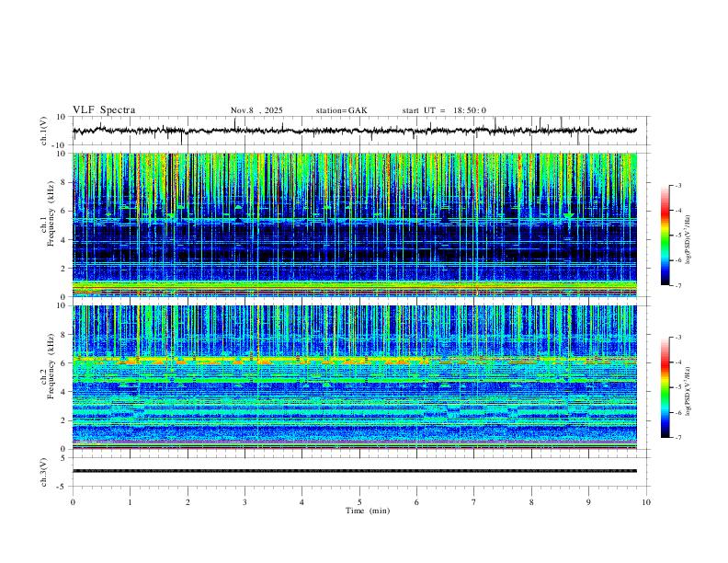Click the lower color bar's log(PSD) label
This screenshot has height=563, width=728.
[x=688, y=392]
